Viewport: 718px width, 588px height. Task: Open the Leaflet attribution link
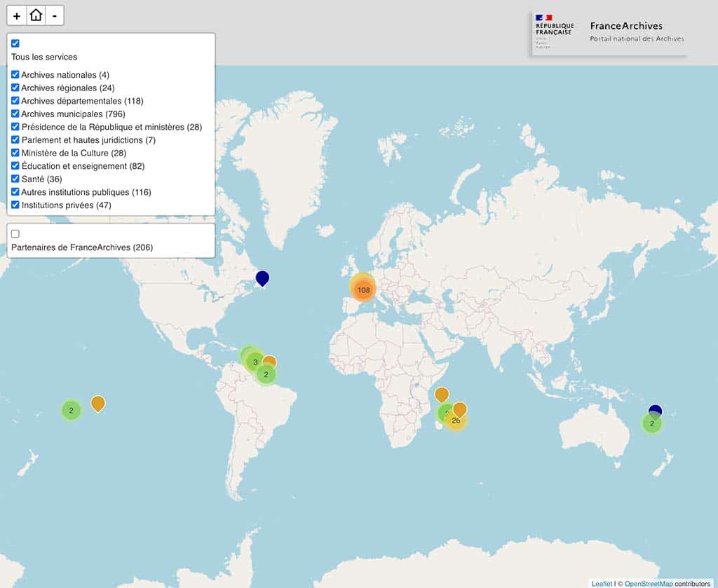click(601, 583)
